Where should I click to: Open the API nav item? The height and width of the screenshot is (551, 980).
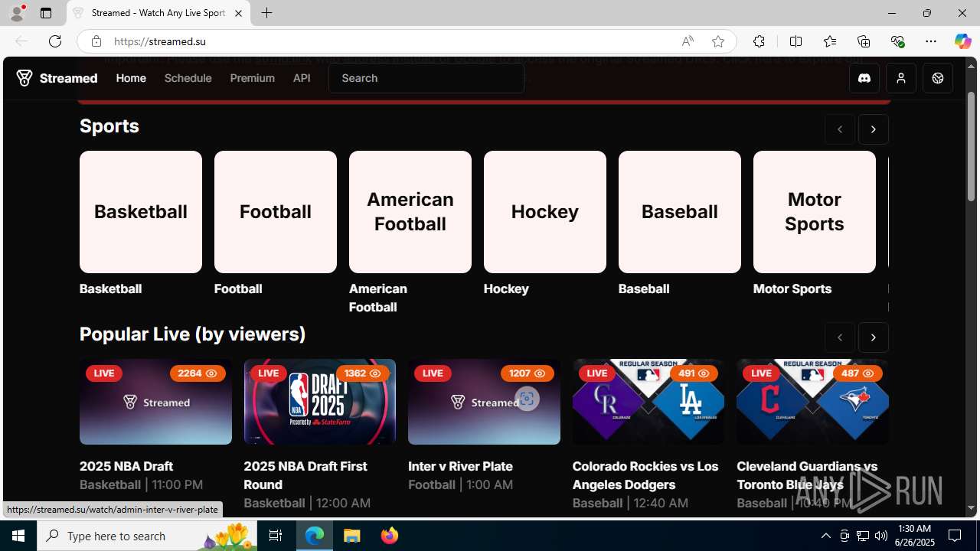point(302,78)
